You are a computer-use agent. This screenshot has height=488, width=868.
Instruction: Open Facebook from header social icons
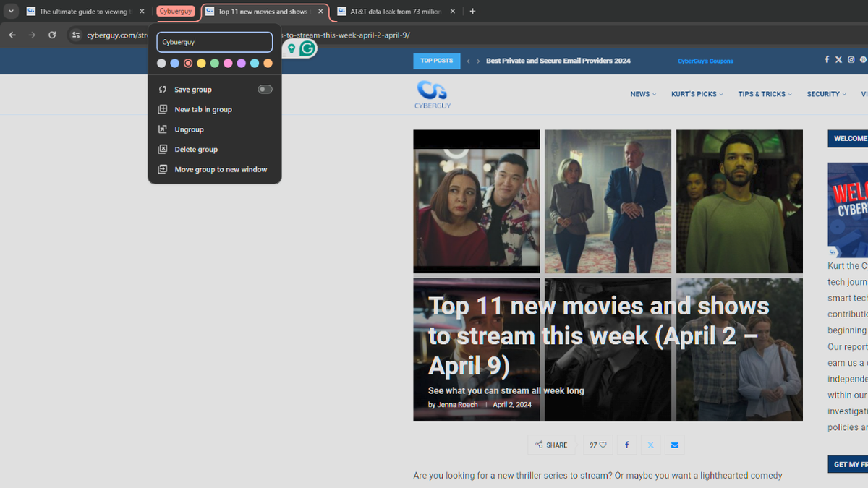pos(827,61)
